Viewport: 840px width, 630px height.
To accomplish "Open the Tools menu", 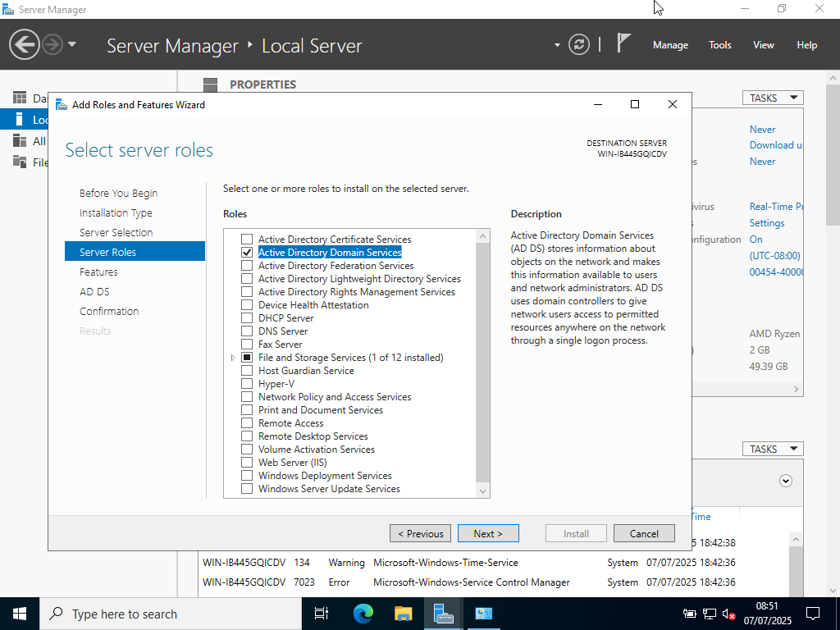I will pyautogui.click(x=720, y=45).
